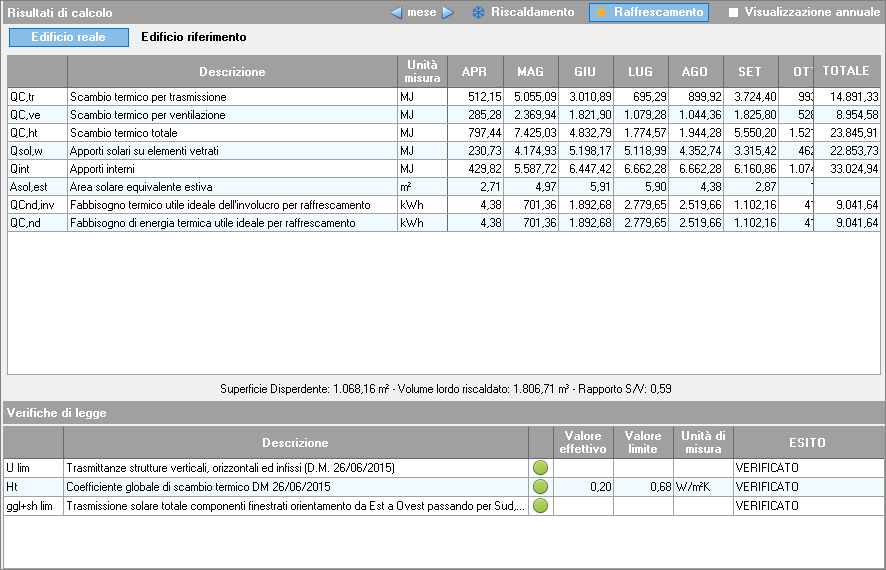Screen dimensions: 886x570
Task: Select the QC,tr transmission row
Action: coord(232,97)
